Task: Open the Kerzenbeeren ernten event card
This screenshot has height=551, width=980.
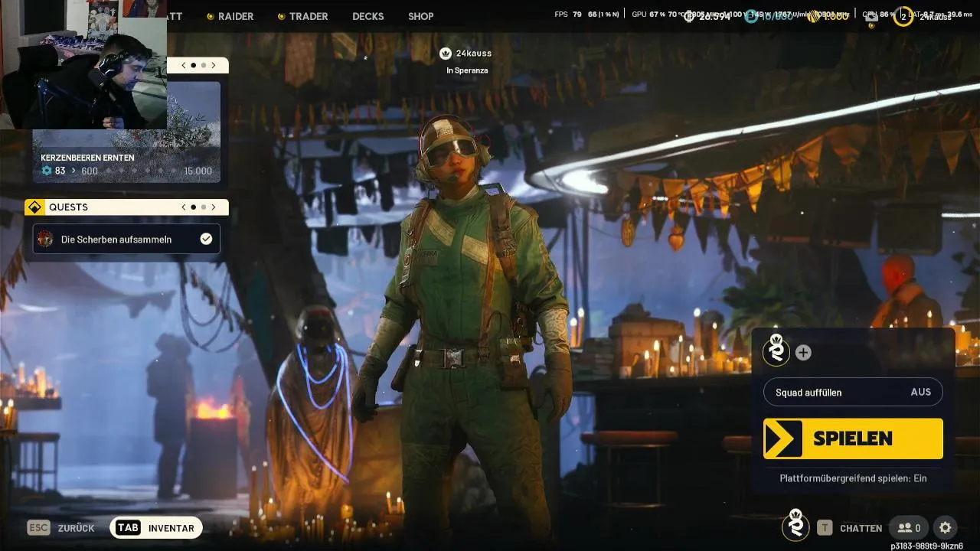Action: coord(126,132)
